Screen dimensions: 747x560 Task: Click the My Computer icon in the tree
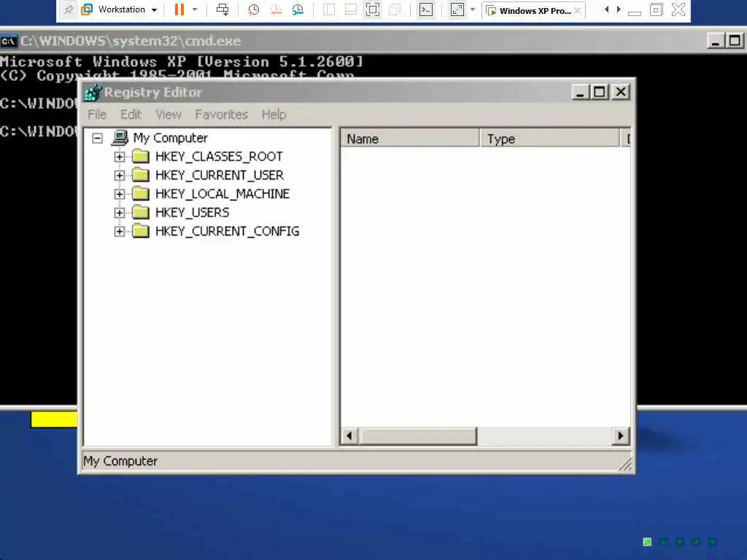[120, 138]
